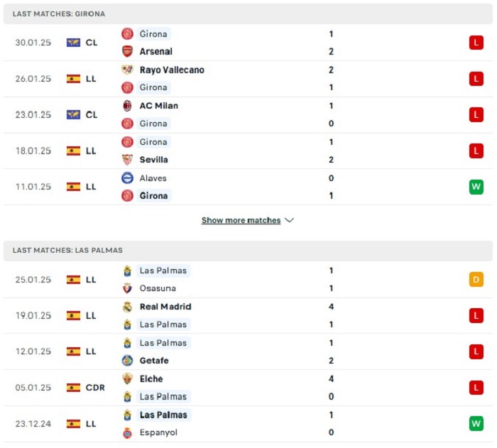497x448 pixels.
Task: Click the Elche club crest icon
Action: point(127,379)
